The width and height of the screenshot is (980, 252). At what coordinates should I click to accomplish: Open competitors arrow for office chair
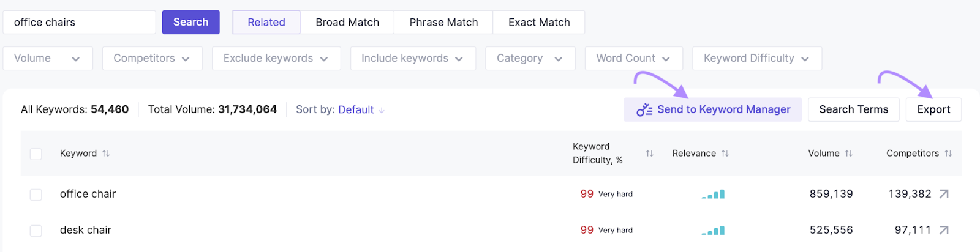click(944, 194)
